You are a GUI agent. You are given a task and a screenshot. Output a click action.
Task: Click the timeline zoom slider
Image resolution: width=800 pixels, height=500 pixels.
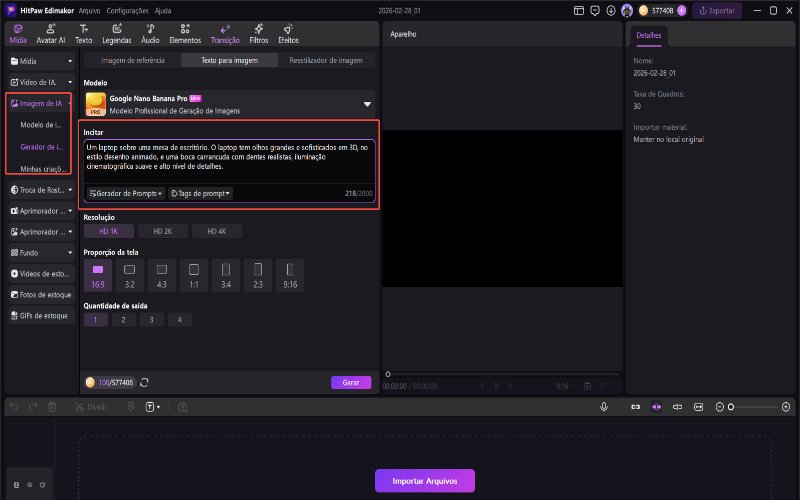tap(755, 407)
